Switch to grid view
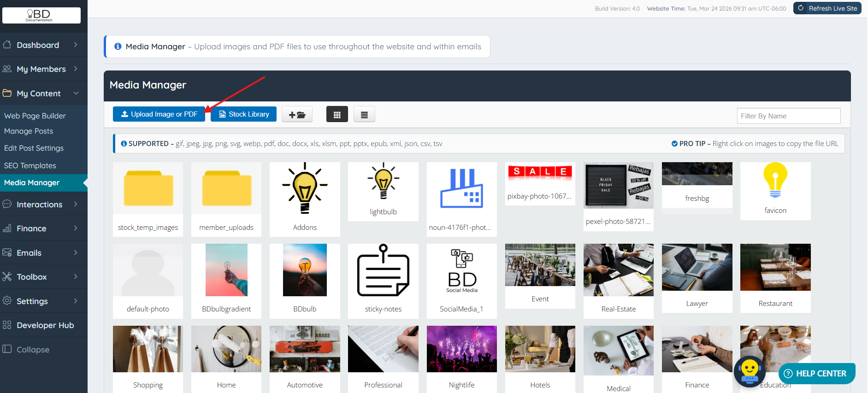Viewport: 868px width, 393px height. click(337, 115)
